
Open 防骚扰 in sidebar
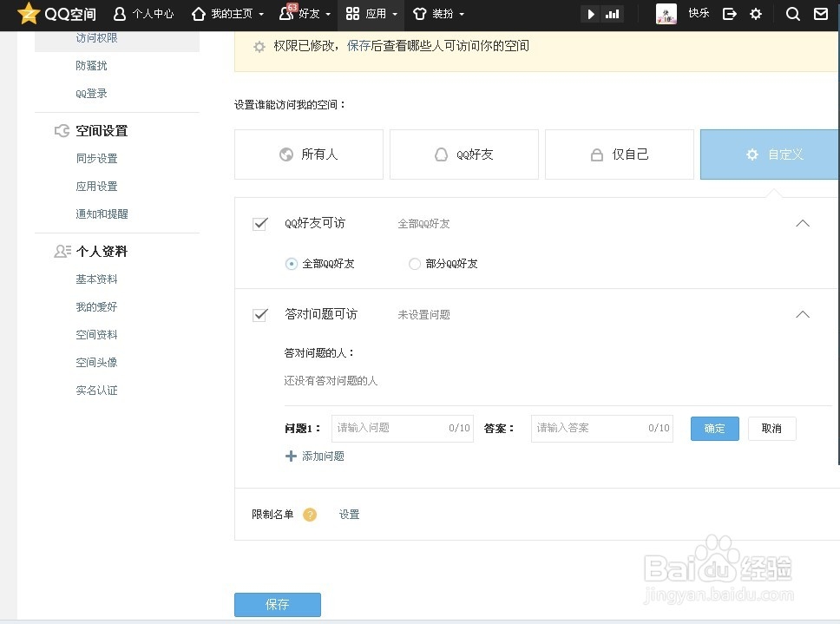click(91, 65)
